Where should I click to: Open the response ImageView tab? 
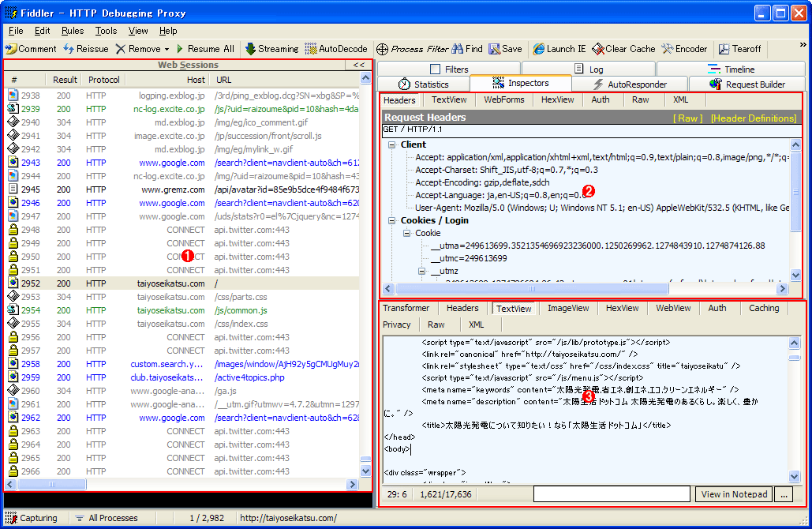tap(568, 308)
